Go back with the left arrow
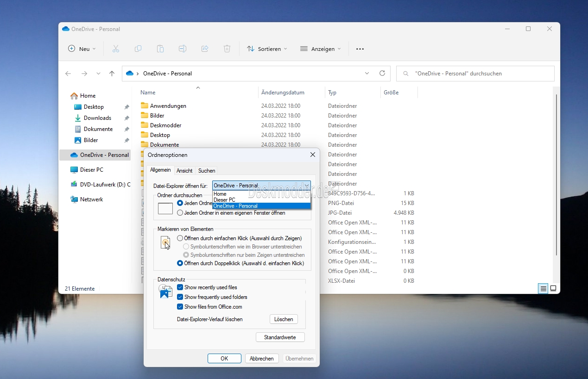 [x=68, y=74]
